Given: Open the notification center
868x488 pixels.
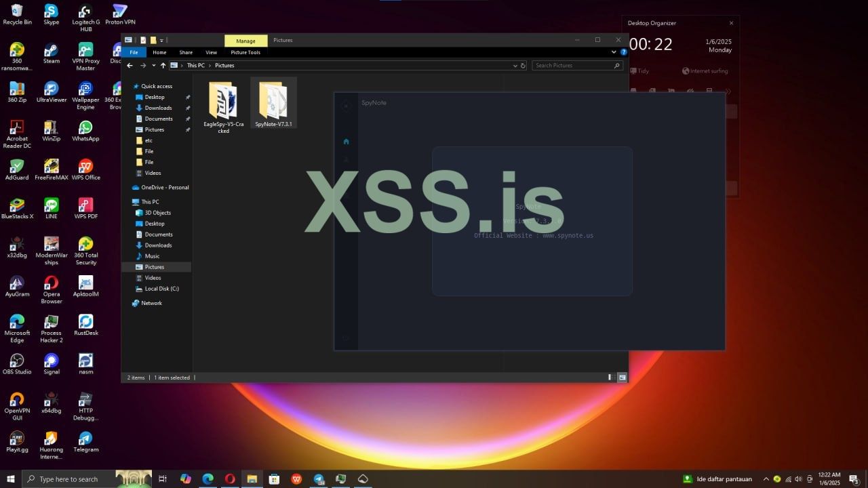Looking at the screenshot, I should (854, 479).
